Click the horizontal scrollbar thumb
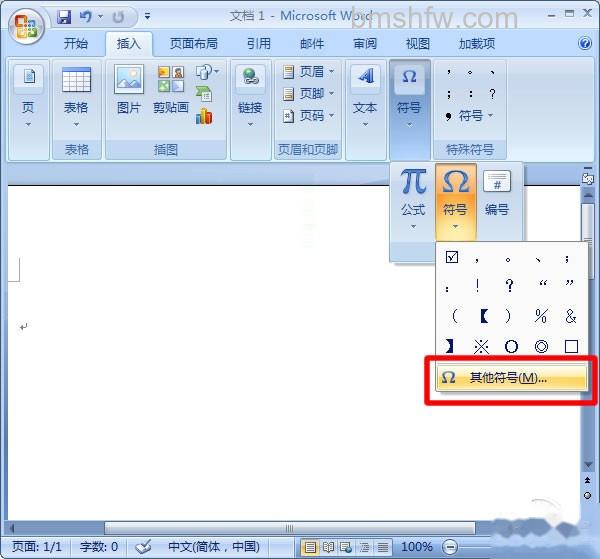The width and height of the screenshot is (600, 559). pos(290,528)
